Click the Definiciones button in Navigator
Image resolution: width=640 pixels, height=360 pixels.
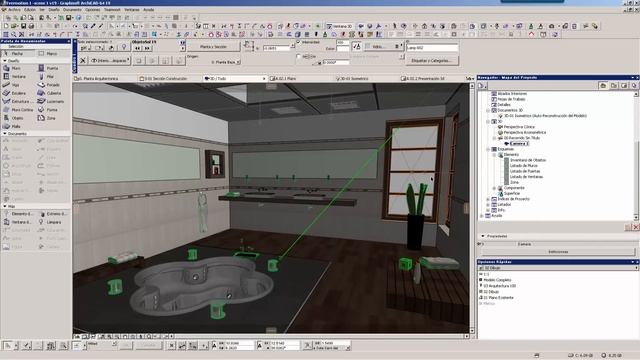click(x=558, y=252)
